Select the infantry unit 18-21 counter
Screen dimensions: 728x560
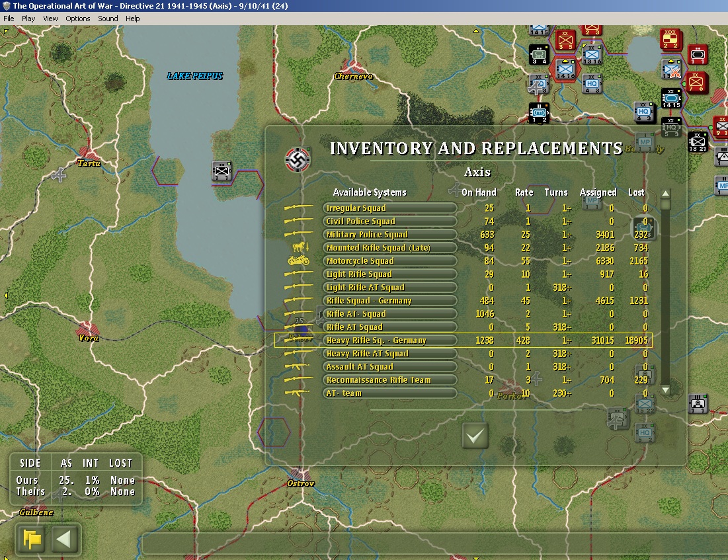coord(698,141)
